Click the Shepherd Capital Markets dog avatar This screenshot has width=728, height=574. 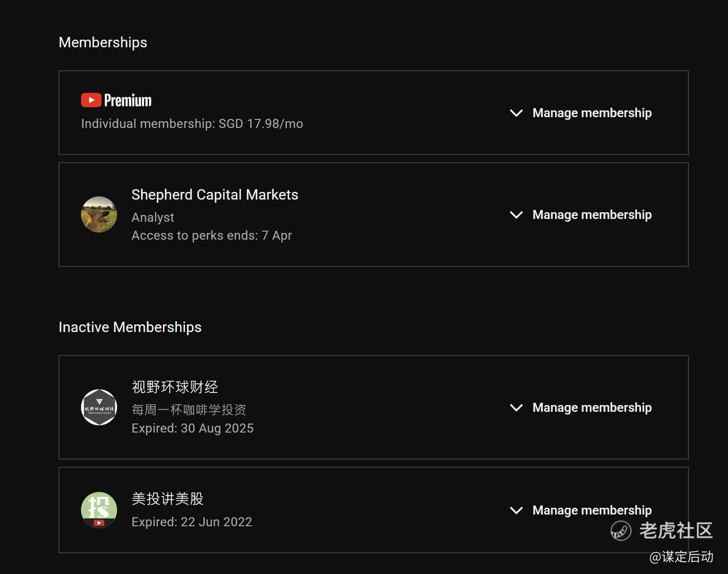(x=99, y=214)
